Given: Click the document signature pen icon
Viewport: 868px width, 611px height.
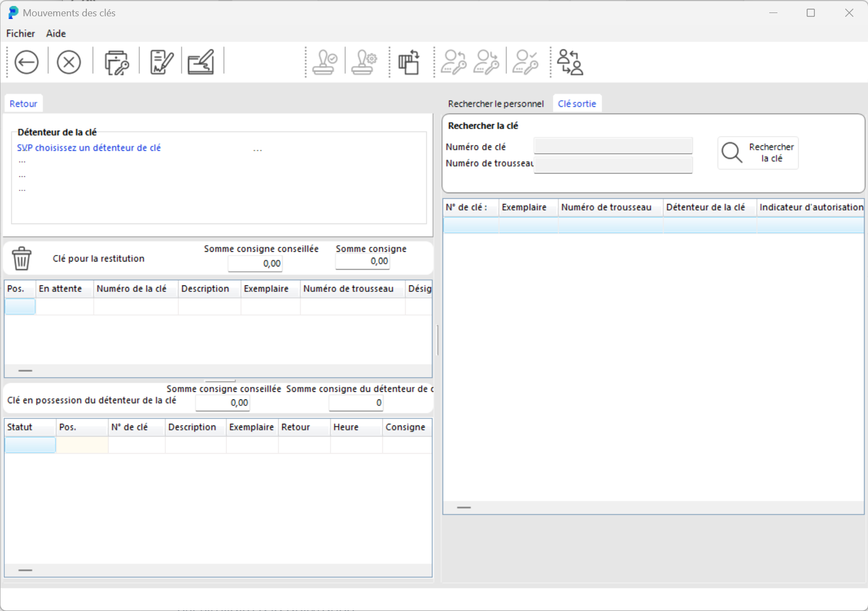Looking at the screenshot, I should [161, 62].
